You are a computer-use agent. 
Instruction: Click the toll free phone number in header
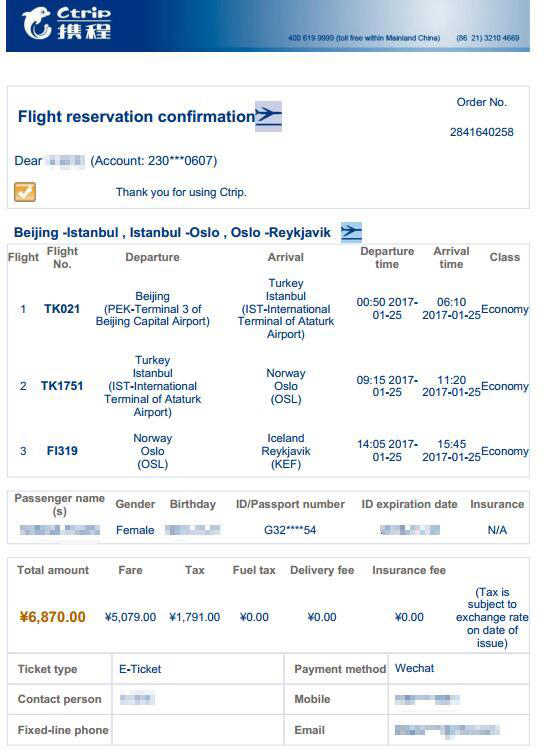364,38
